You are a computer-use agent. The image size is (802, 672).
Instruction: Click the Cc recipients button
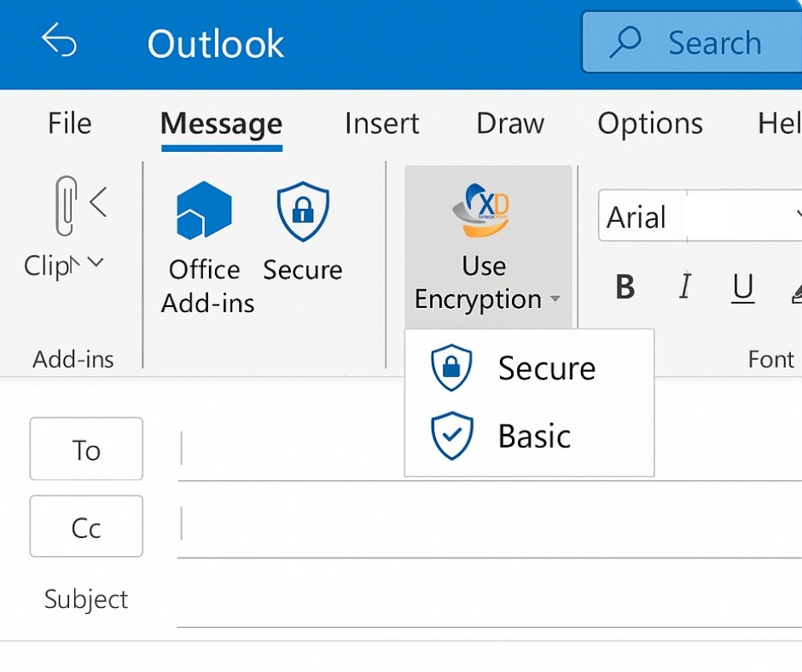coord(85,526)
